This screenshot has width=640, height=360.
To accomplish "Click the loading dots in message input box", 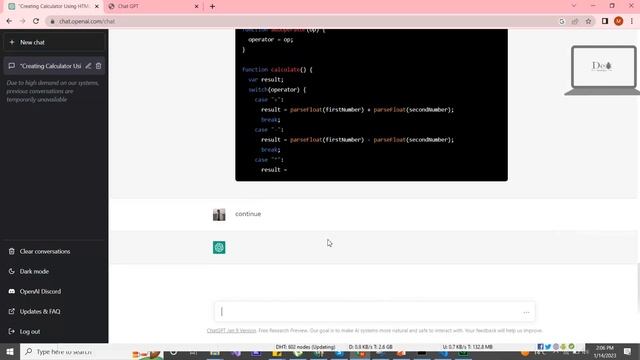I will pos(526,312).
